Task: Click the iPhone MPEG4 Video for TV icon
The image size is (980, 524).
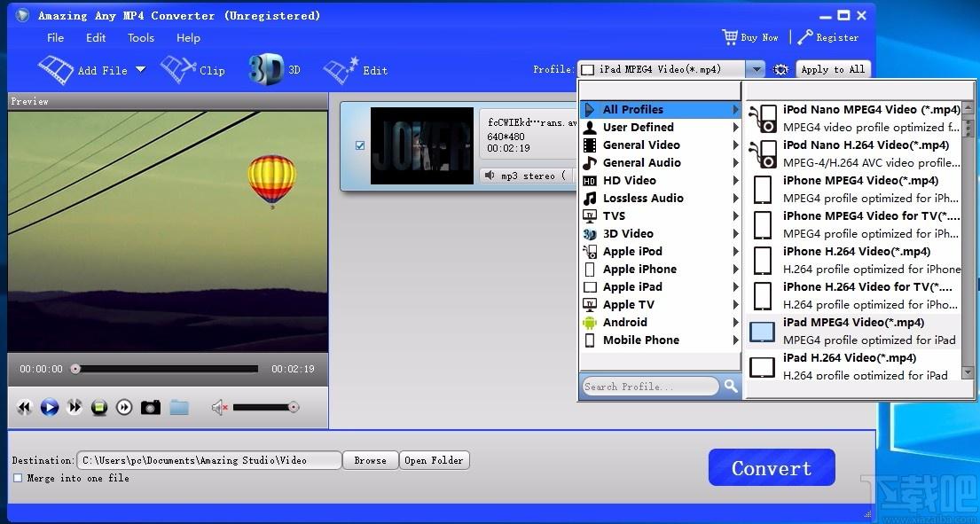Action: click(x=763, y=225)
